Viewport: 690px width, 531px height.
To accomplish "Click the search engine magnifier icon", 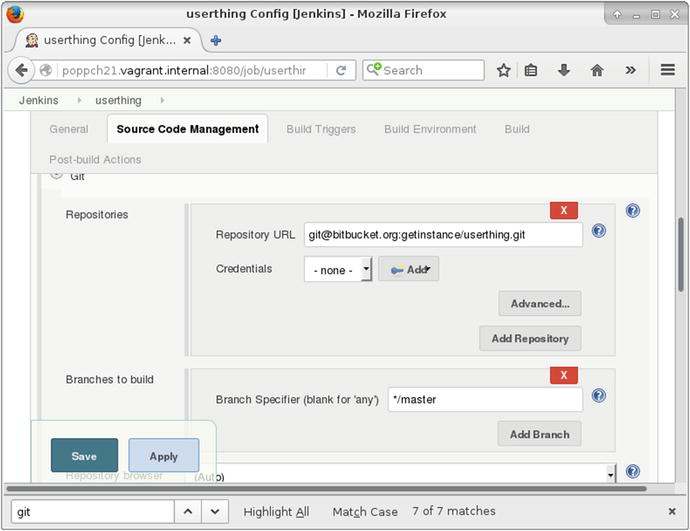I will 374,69.
